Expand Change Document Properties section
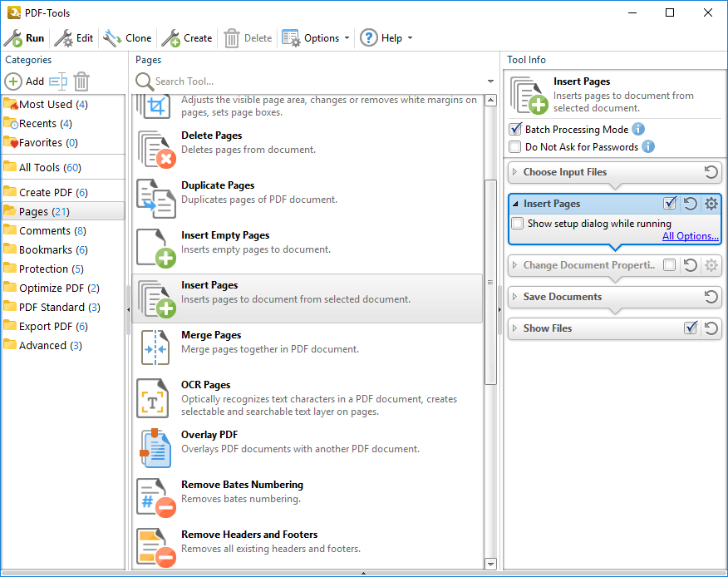The width and height of the screenshot is (728, 577). click(514, 265)
